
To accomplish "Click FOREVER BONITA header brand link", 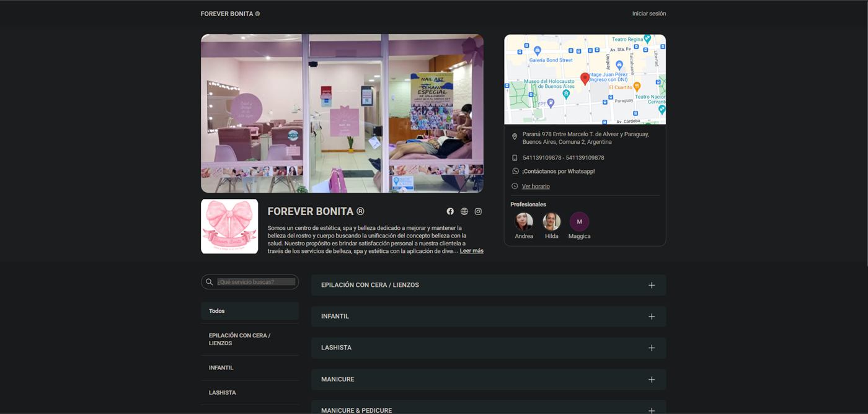I will point(230,14).
